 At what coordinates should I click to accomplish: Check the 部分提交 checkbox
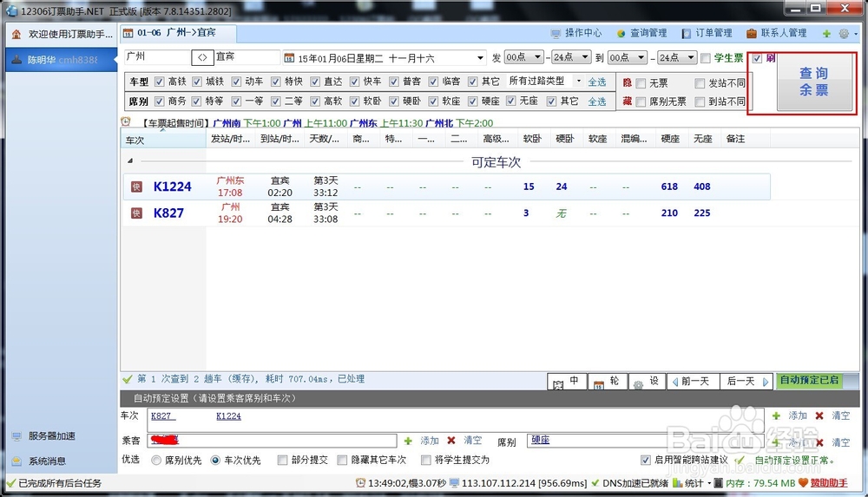coord(282,460)
